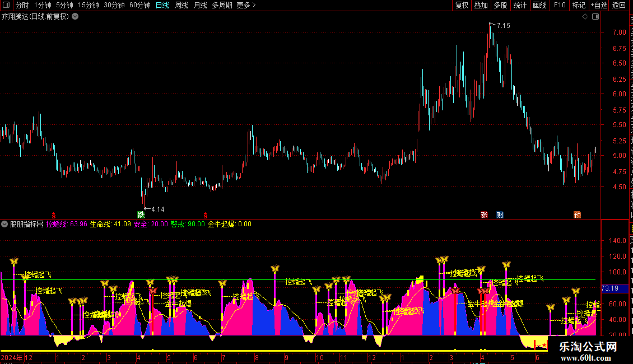Click the red S marker near July
The image size is (633, 364).
(x=206, y=216)
